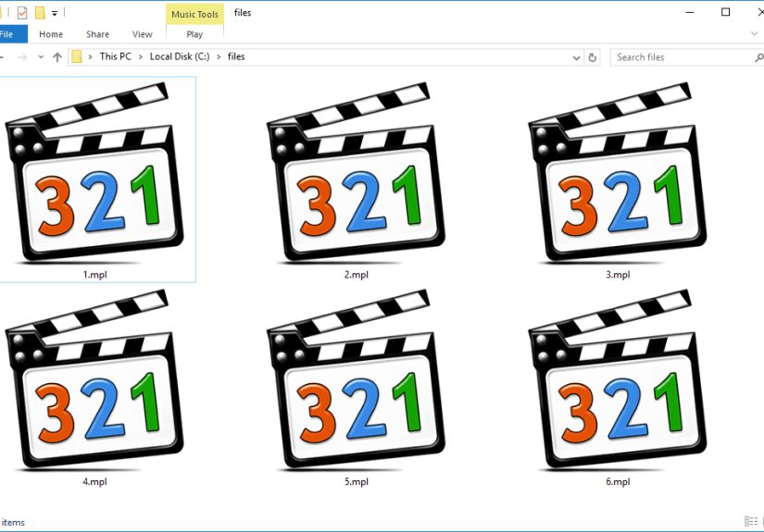Expand the chevron before This PC
Viewport: 764px width, 532px height.
(x=90, y=57)
